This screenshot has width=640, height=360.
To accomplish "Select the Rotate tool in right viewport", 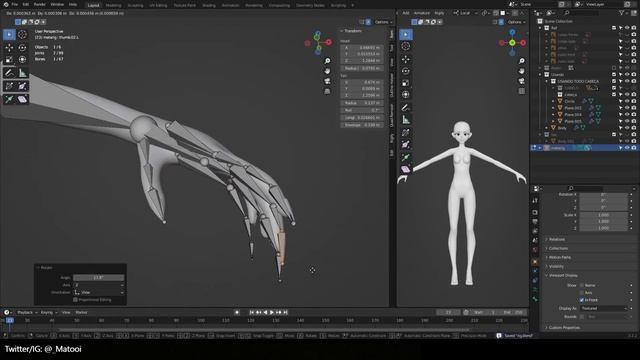I will (406, 71).
